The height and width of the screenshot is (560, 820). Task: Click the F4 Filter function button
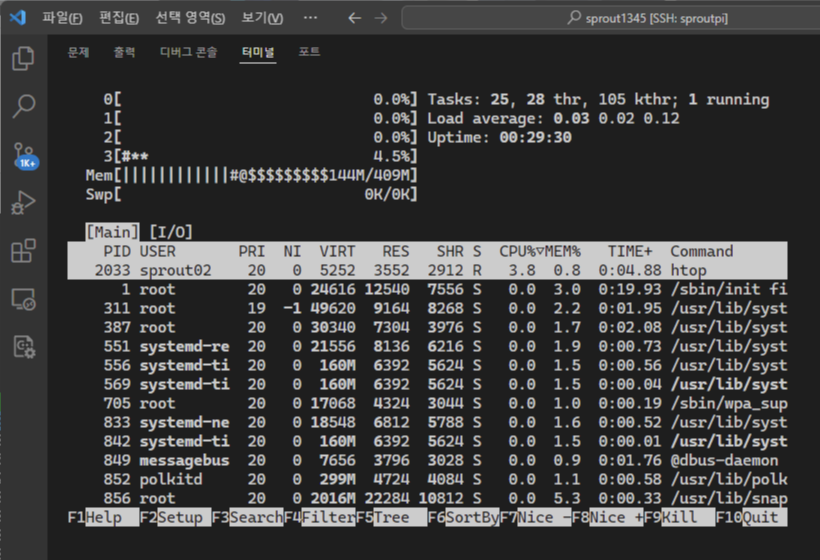click(320, 518)
